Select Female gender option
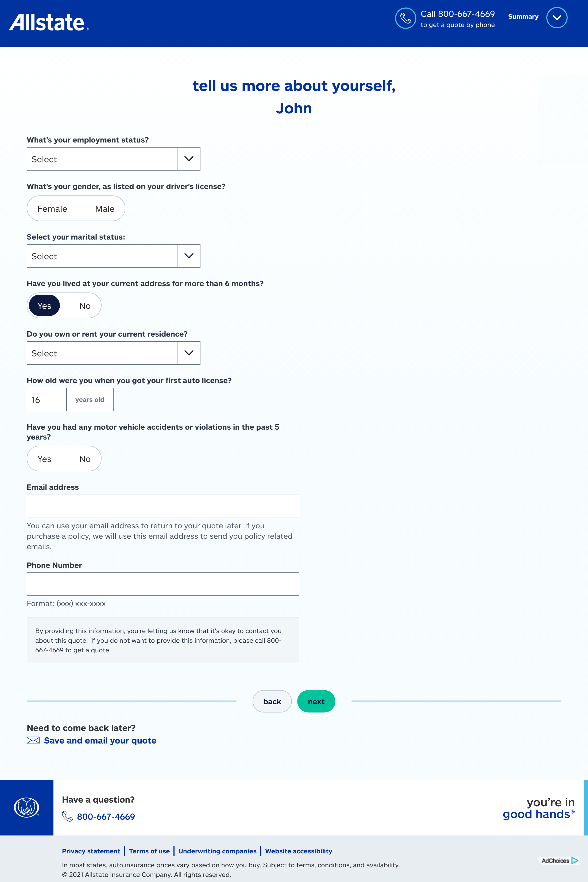Viewport: 588px width, 882px height. pos(52,209)
